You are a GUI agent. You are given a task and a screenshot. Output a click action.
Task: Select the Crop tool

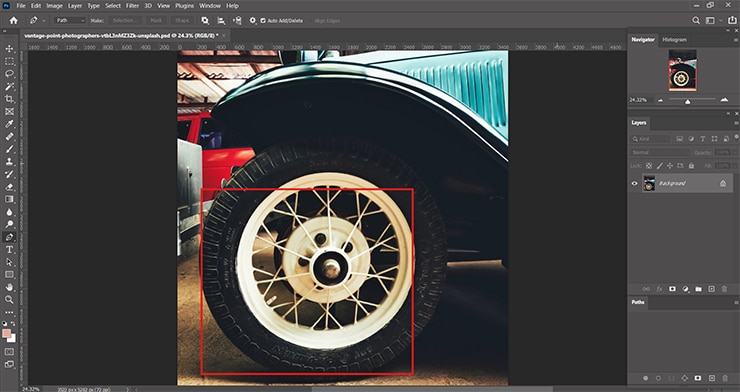9,99
